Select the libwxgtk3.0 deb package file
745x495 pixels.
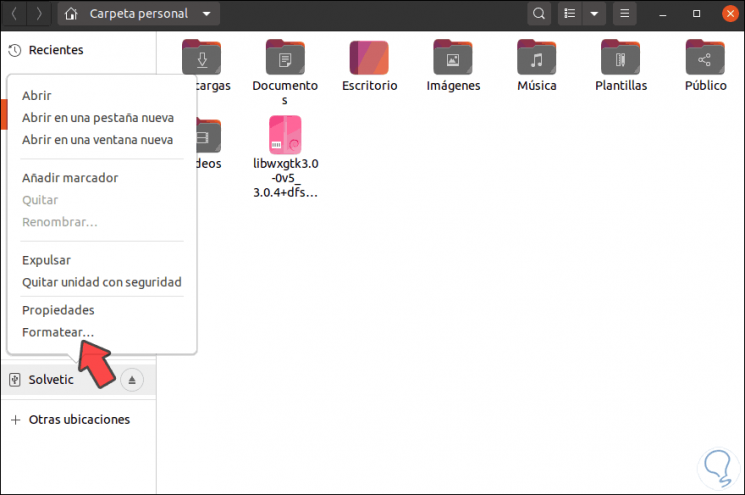click(285, 135)
